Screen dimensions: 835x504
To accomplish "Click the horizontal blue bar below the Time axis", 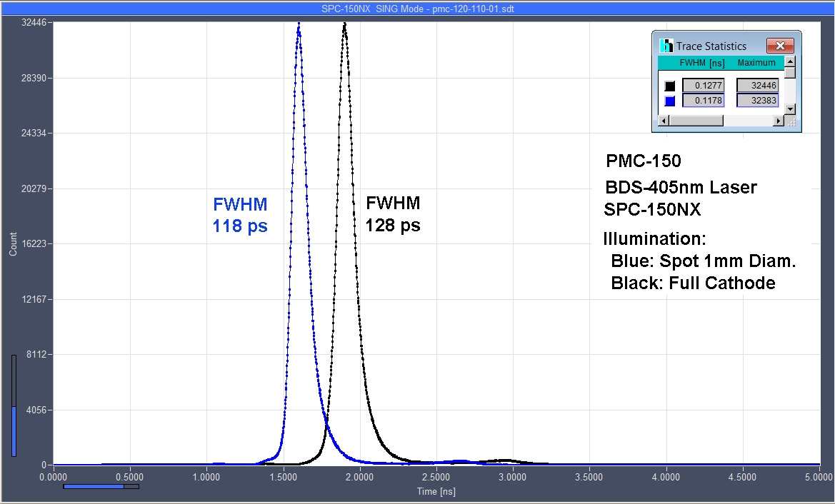I will [x=93, y=487].
